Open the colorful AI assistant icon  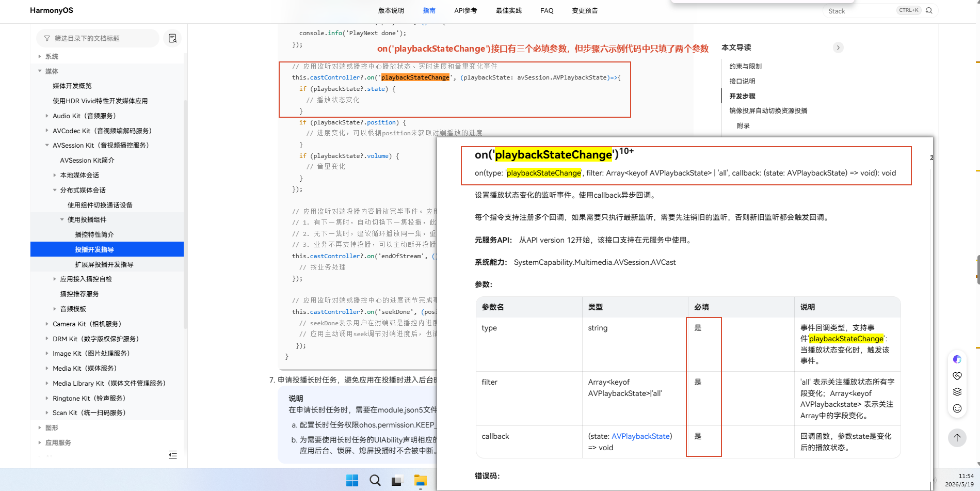pos(957,359)
